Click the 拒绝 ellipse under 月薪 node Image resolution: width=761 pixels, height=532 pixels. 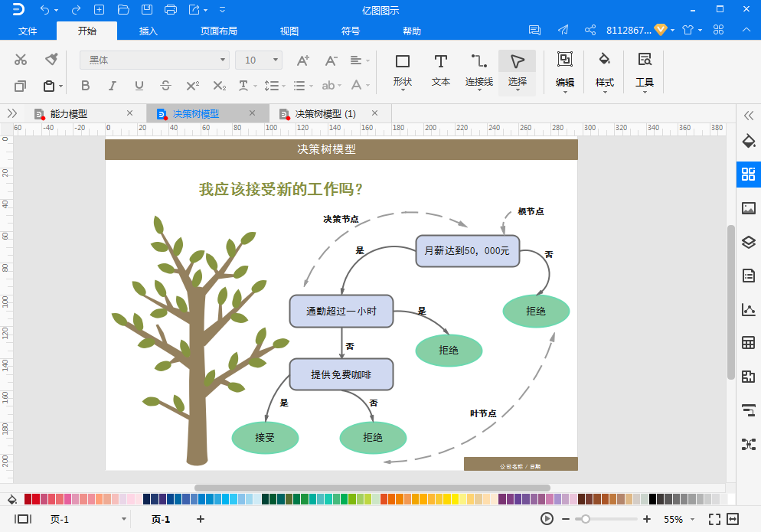536,311
